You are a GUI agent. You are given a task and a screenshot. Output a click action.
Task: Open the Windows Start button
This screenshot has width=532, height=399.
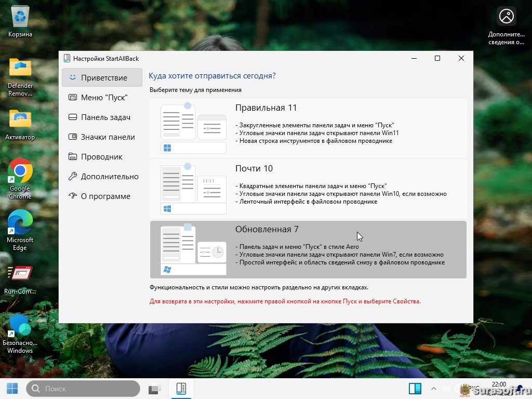coord(12,388)
